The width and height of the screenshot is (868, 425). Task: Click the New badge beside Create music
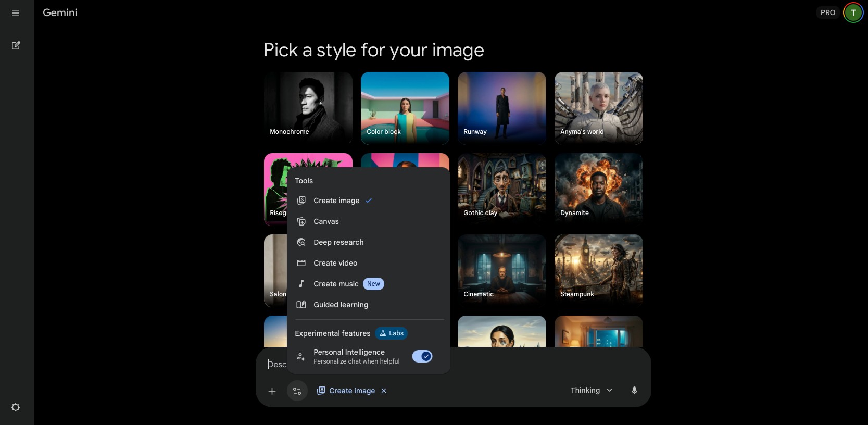click(x=373, y=284)
